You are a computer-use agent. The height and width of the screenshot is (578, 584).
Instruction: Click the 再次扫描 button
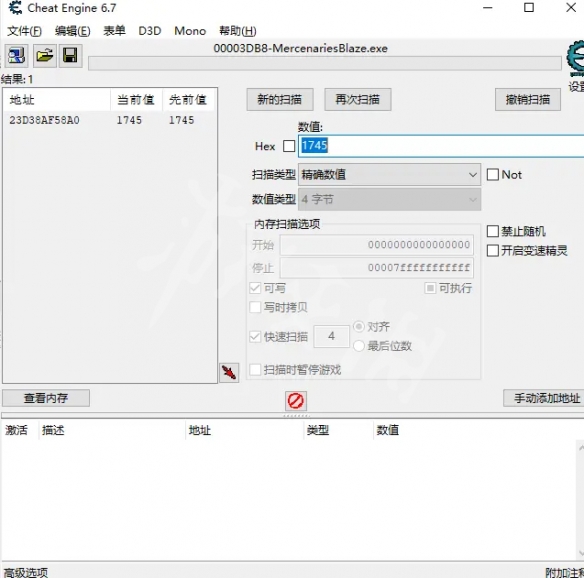[358, 99]
